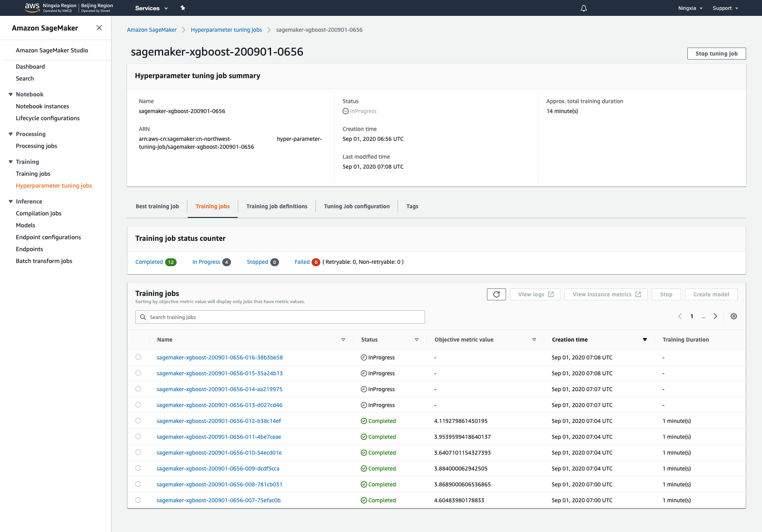Open Lifecycle configurations in sidebar
This screenshot has height=532, width=762.
[48, 118]
